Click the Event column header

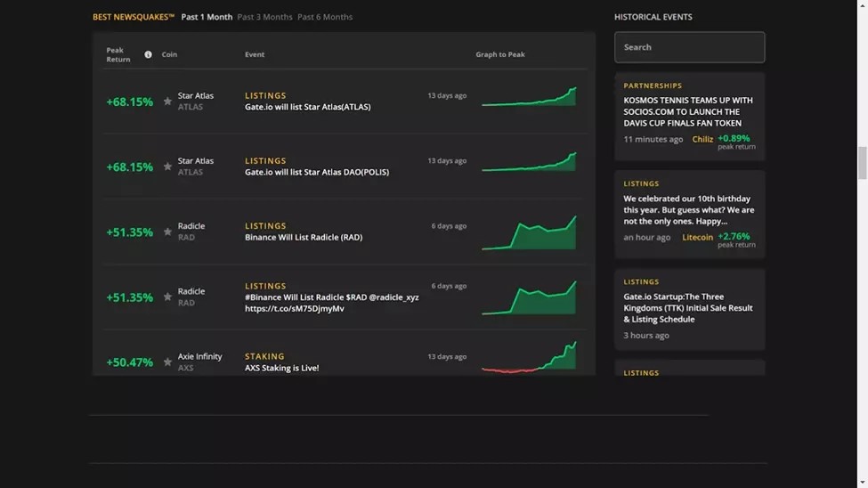click(255, 54)
